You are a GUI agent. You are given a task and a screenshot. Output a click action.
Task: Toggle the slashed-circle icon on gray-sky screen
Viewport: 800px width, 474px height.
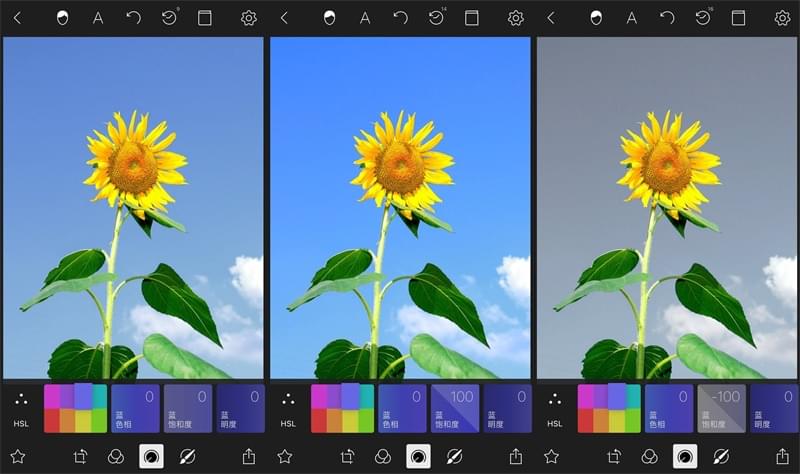[x=720, y=456]
